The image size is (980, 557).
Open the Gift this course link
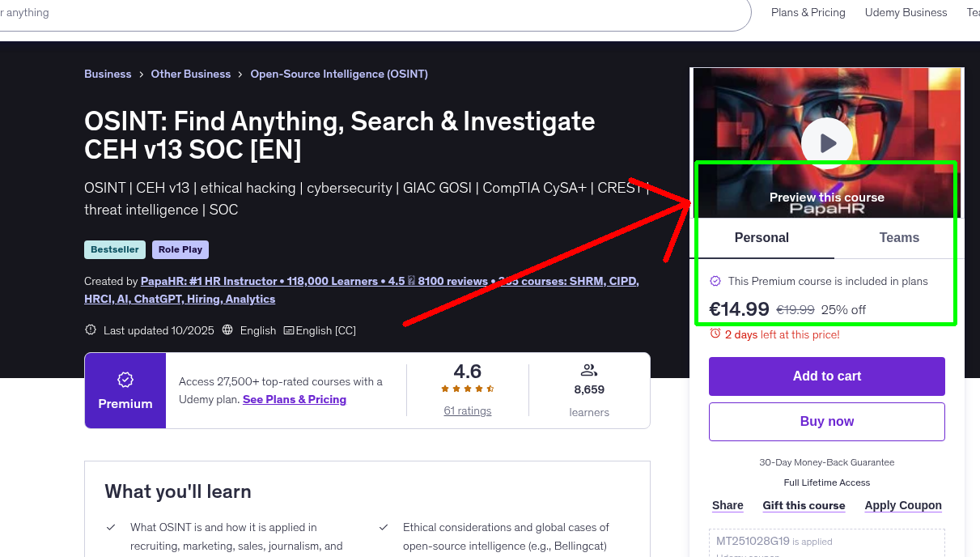pos(804,505)
